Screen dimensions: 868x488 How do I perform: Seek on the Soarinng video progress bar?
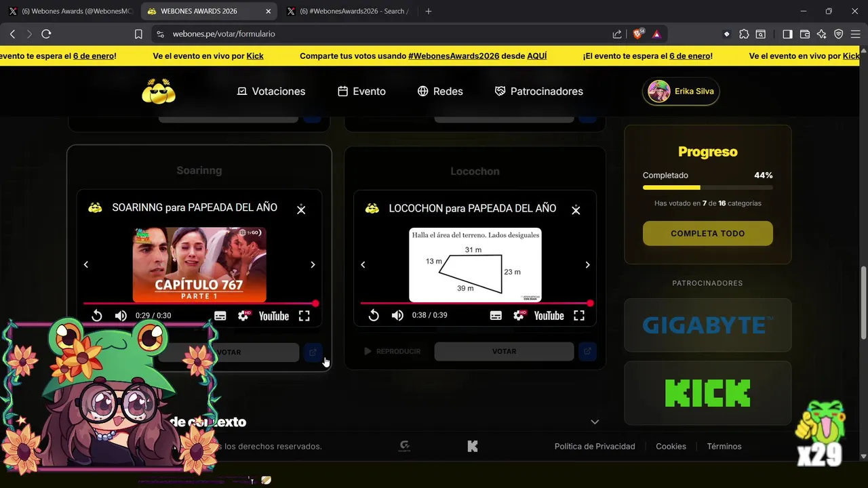coord(199,304)
